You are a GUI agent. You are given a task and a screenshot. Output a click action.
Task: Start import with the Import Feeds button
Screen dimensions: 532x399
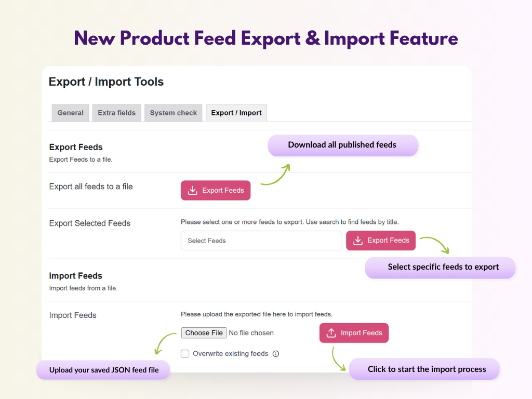point(354,333)
